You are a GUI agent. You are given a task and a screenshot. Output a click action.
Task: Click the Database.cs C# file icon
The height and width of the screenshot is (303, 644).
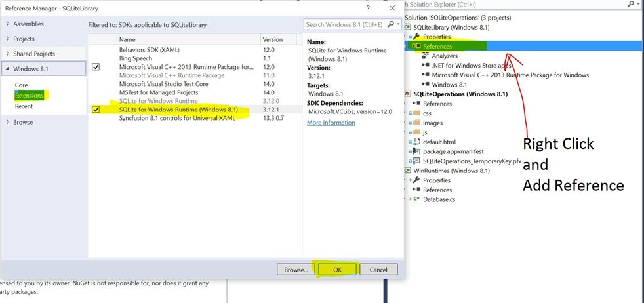point(416,199)
